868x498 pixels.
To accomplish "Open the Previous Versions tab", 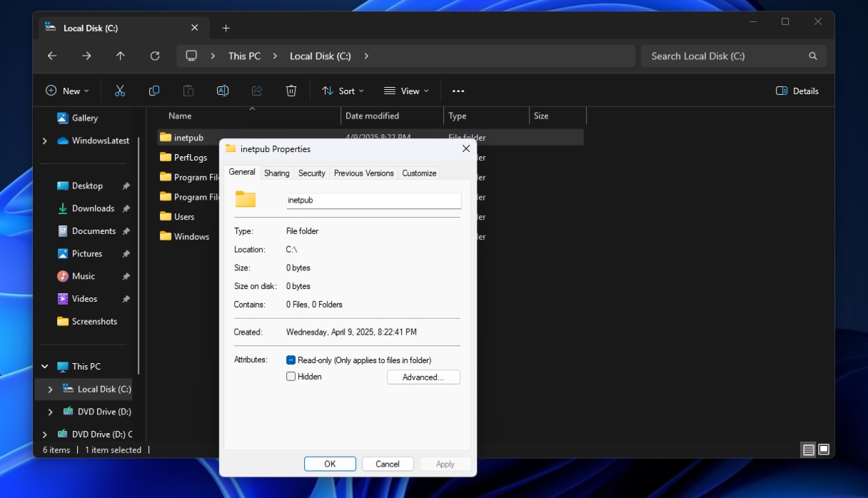I will coord(364,173).
